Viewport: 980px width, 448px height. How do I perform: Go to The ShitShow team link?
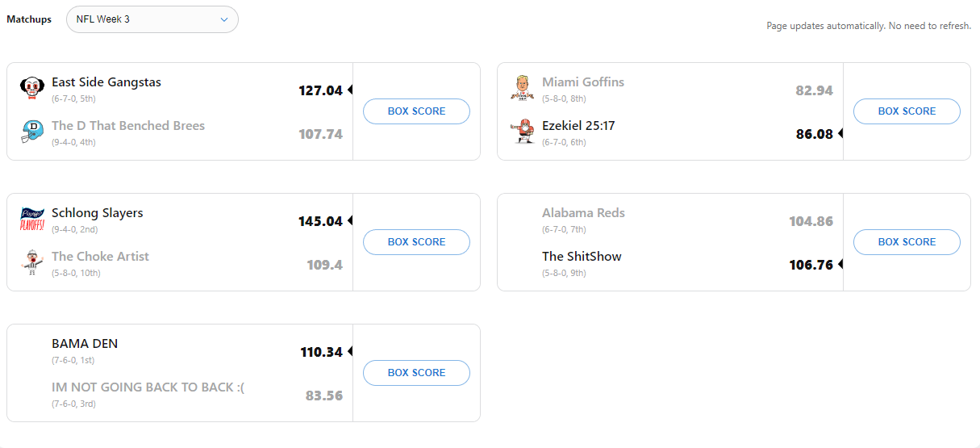point(582,257)
